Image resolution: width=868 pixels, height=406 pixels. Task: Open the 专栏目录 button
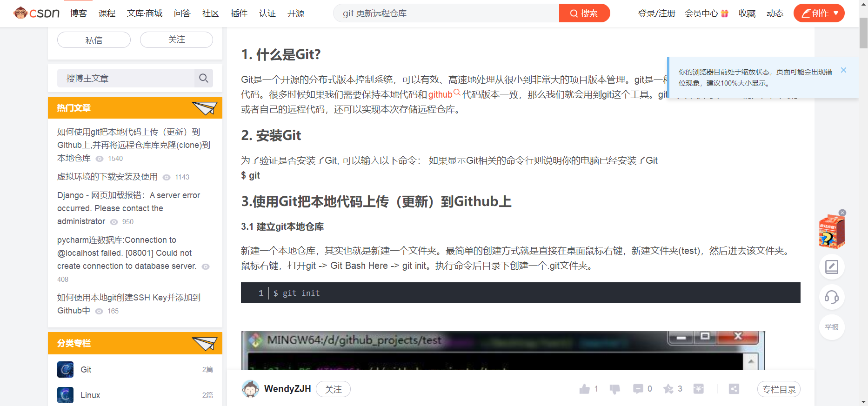click(779, 389)
